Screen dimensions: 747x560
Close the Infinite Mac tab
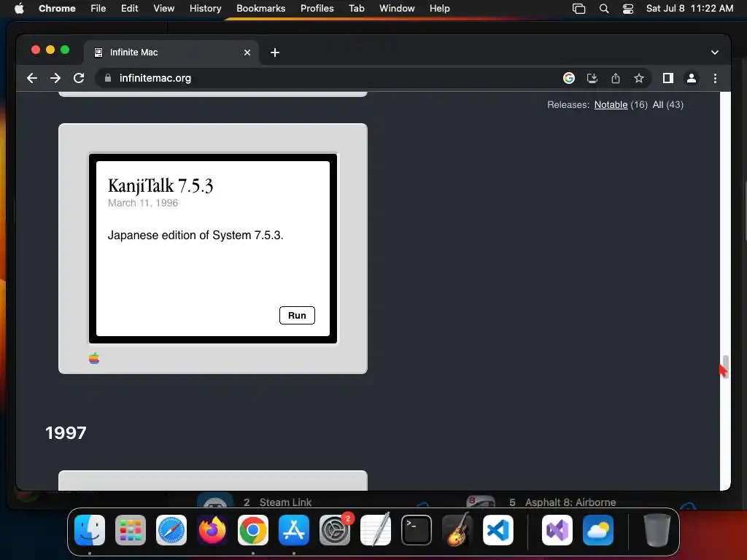coord(247,52)
